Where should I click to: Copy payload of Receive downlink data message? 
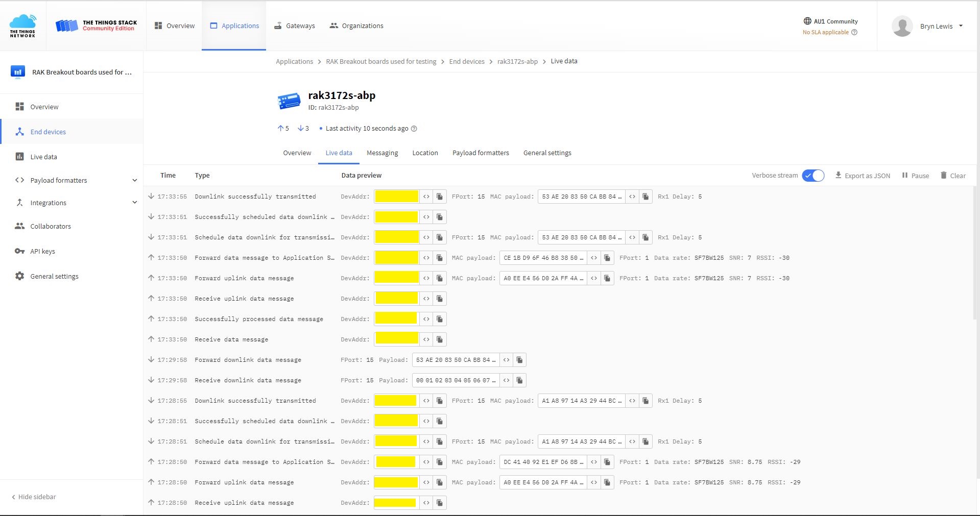point(519,380)
